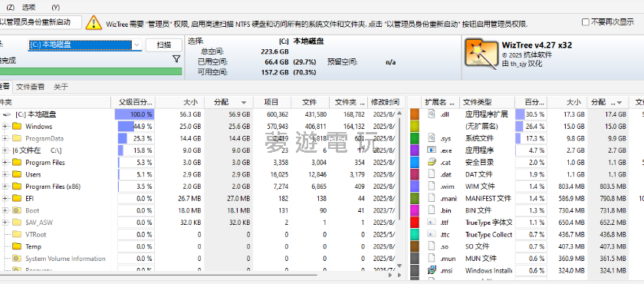Sort by 扩展名 column header
Screen dimensions: 644x284
point(440,102)
